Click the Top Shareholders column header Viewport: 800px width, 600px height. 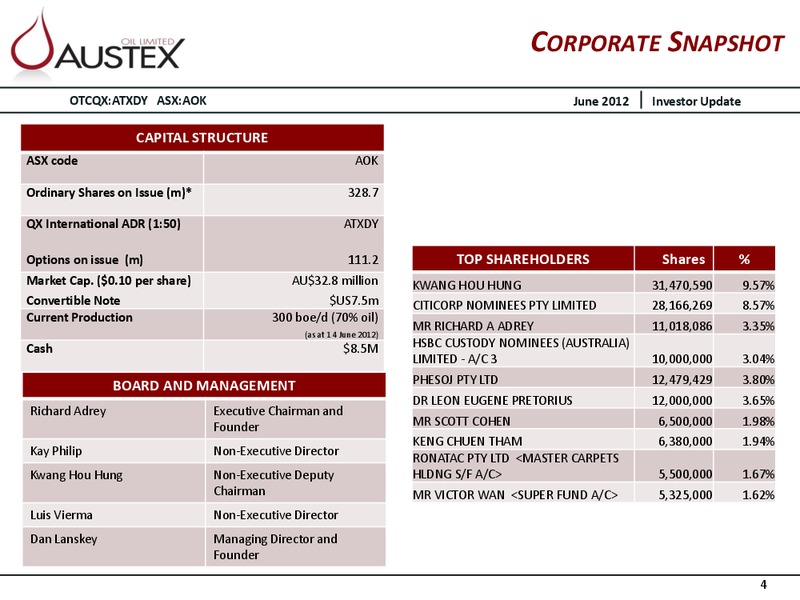click(x=523, y=259)
